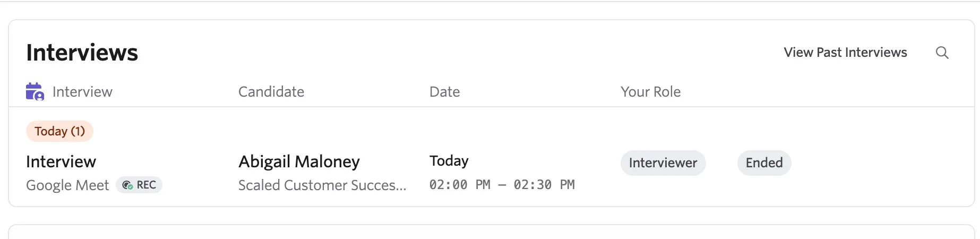Screen dimensions: 980x239
Task: Click the Ended status badge
Action: [x=764, y=163]
